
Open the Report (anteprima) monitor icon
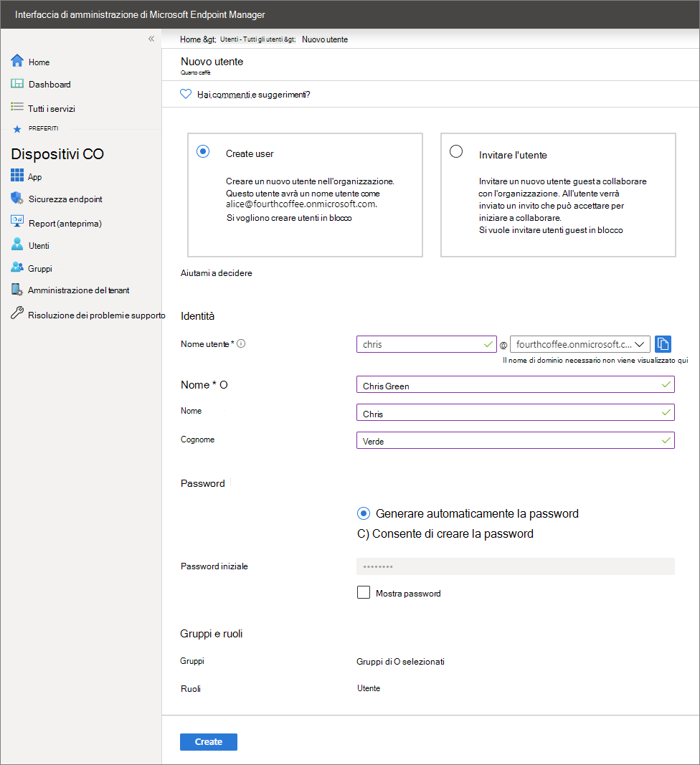17,221
